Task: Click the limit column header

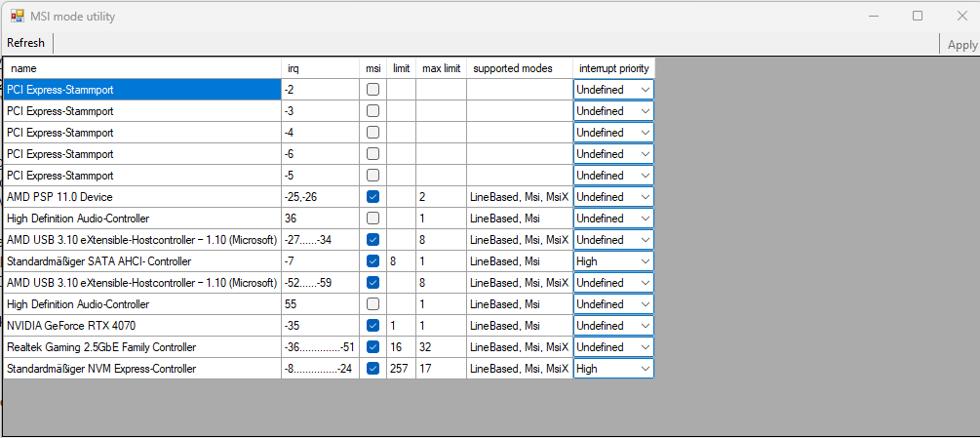Action: click(x=401, y=68)
